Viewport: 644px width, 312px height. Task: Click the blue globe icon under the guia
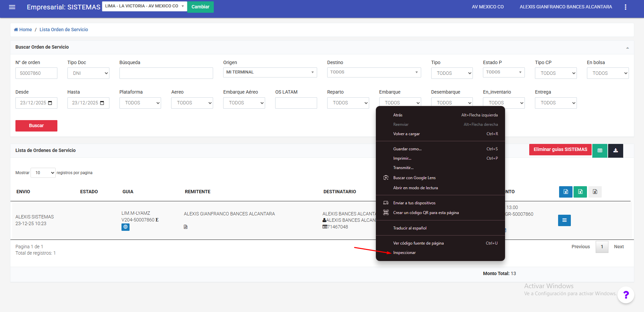click(x=126, y=227)
